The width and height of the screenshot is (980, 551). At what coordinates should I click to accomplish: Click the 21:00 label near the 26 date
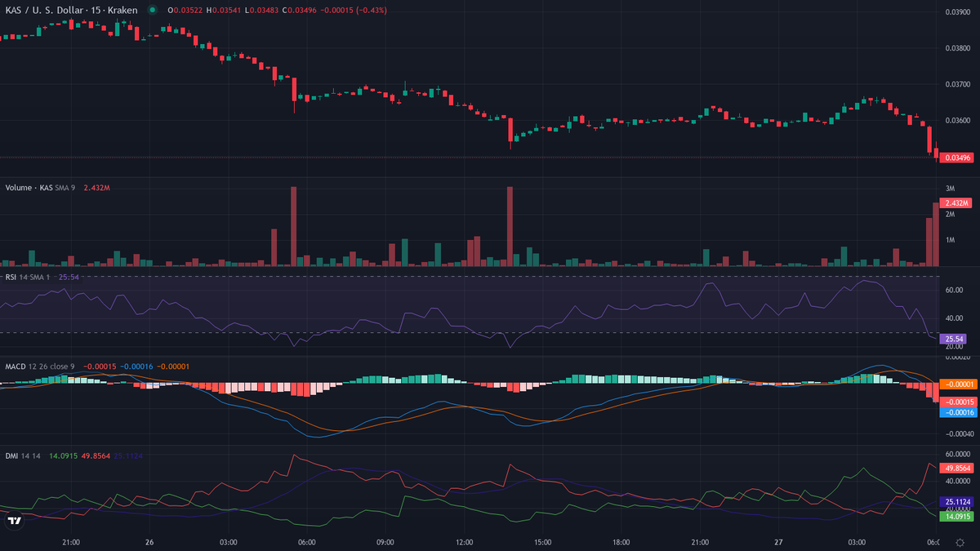(x=71, y=542)
